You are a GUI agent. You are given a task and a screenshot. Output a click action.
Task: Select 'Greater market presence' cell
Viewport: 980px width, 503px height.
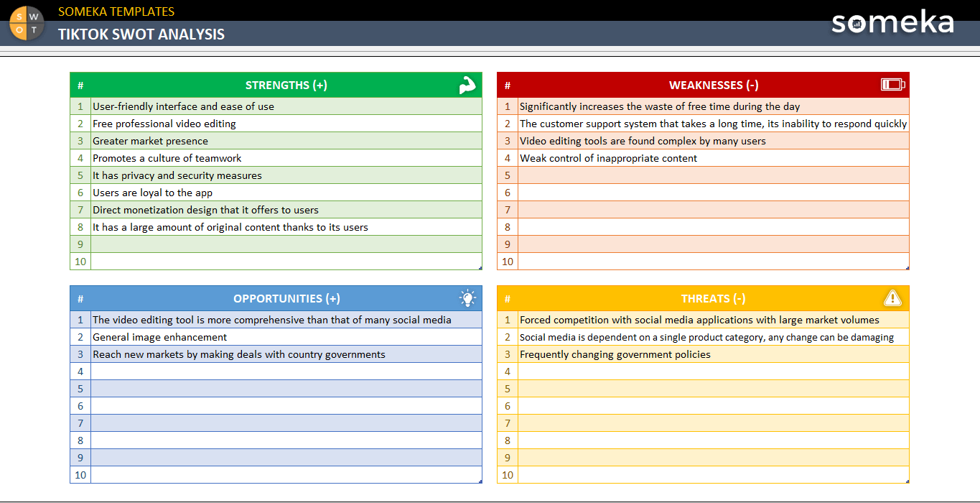286,141
